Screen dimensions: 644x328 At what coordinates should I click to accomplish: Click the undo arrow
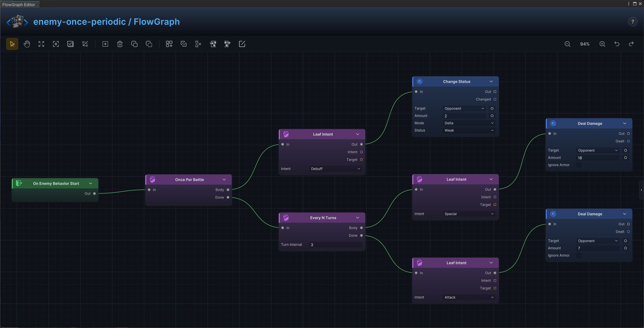click(x=617, y=44)
